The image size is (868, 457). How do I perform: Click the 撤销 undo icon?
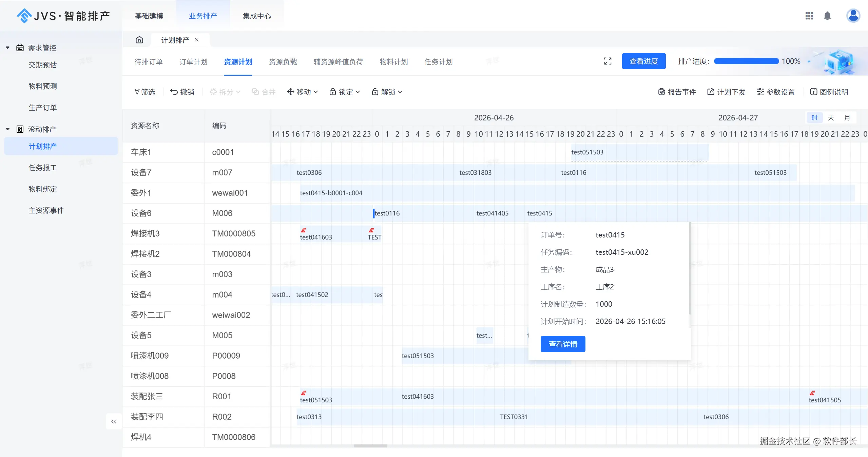click(174, 92)
